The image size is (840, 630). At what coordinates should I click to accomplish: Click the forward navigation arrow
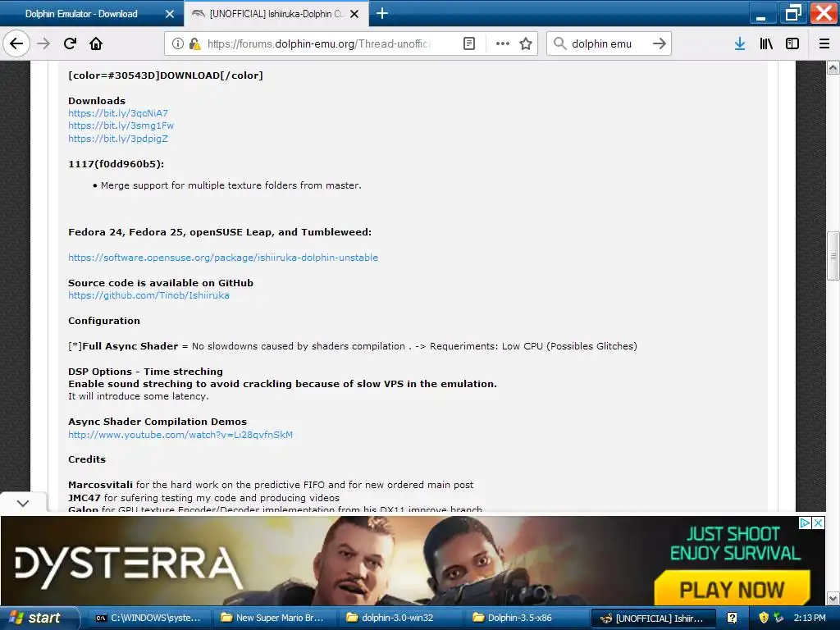(x=43, y=43)
